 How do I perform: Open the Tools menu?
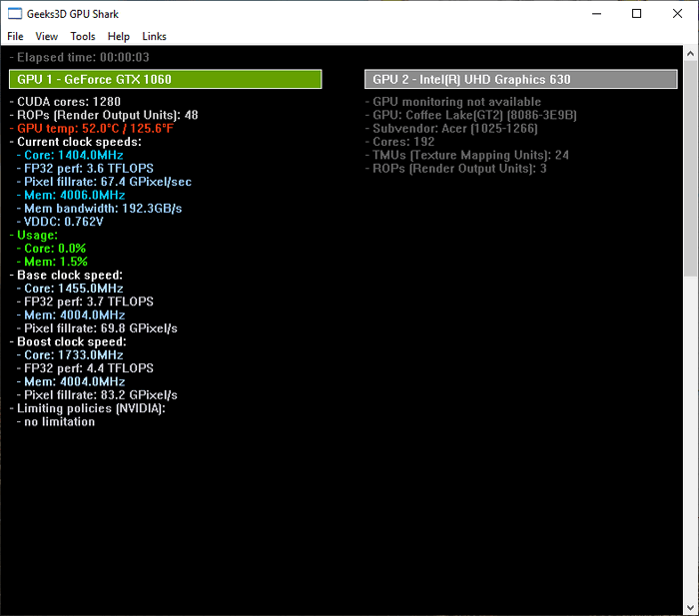[83, 36]
